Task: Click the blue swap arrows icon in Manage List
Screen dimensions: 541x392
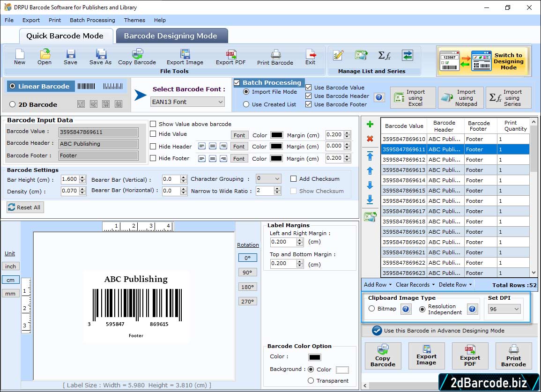Action: pyautogui.click(x=407, y=55)
